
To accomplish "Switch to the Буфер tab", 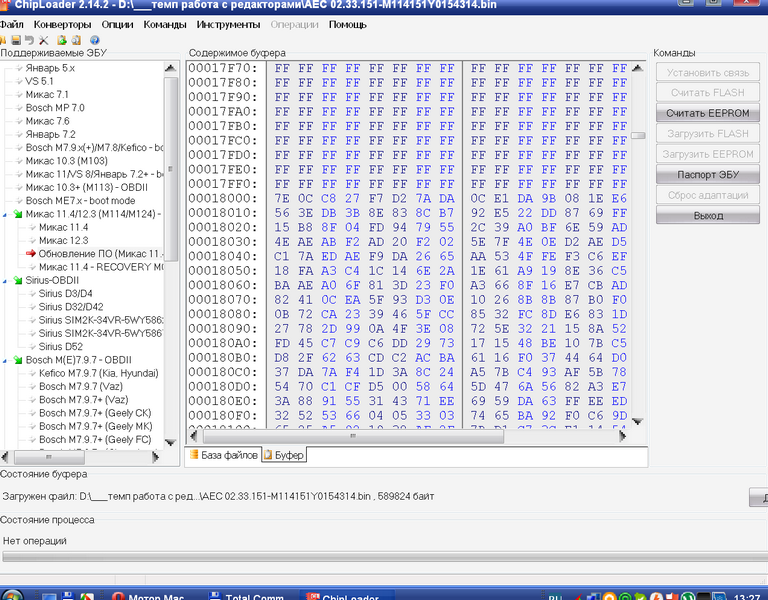I will tap(289, 455).
